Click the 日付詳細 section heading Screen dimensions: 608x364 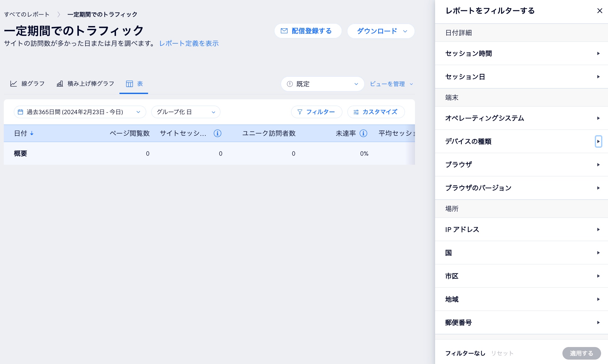[458, 33]
